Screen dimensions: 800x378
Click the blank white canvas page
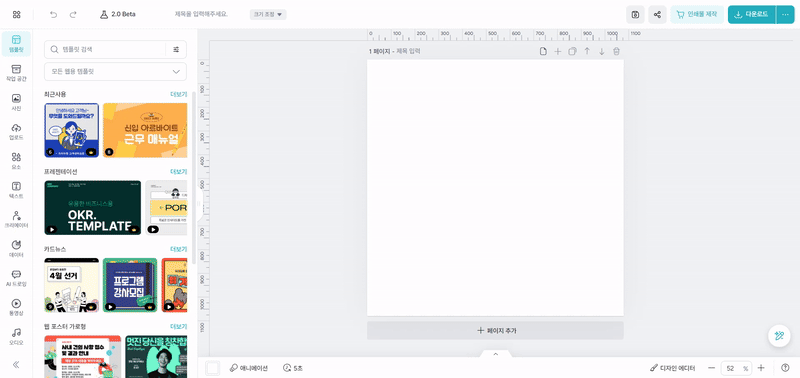tap(495, 188)
